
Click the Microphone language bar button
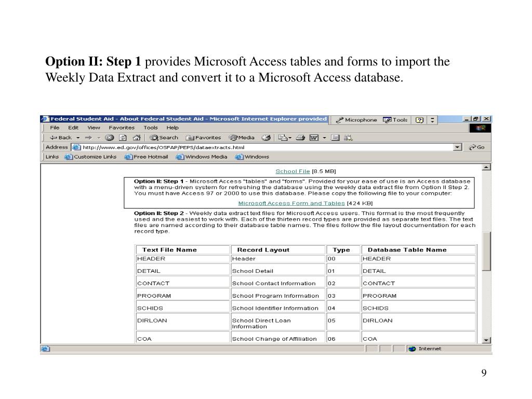(x=356, y=120)
